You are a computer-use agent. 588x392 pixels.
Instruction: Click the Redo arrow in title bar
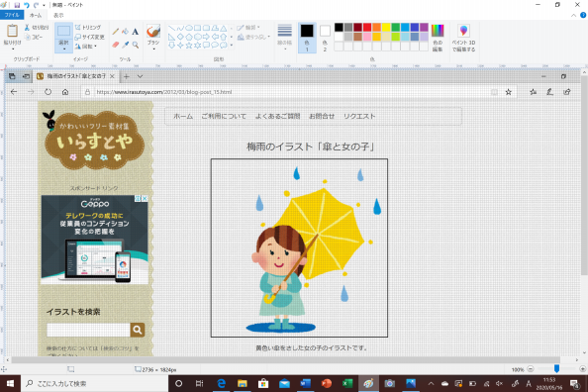(x=36, y=5)
